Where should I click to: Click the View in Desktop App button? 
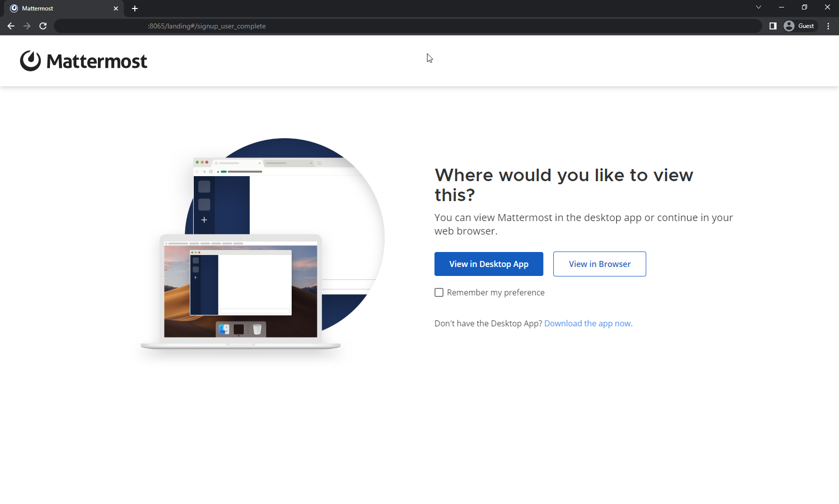(488, 264)
